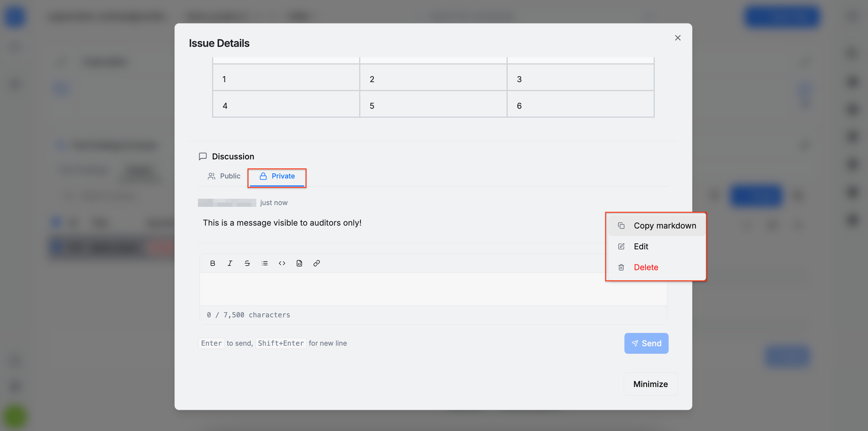Minimize the Issue Details dialog

[x=650, y=384]
